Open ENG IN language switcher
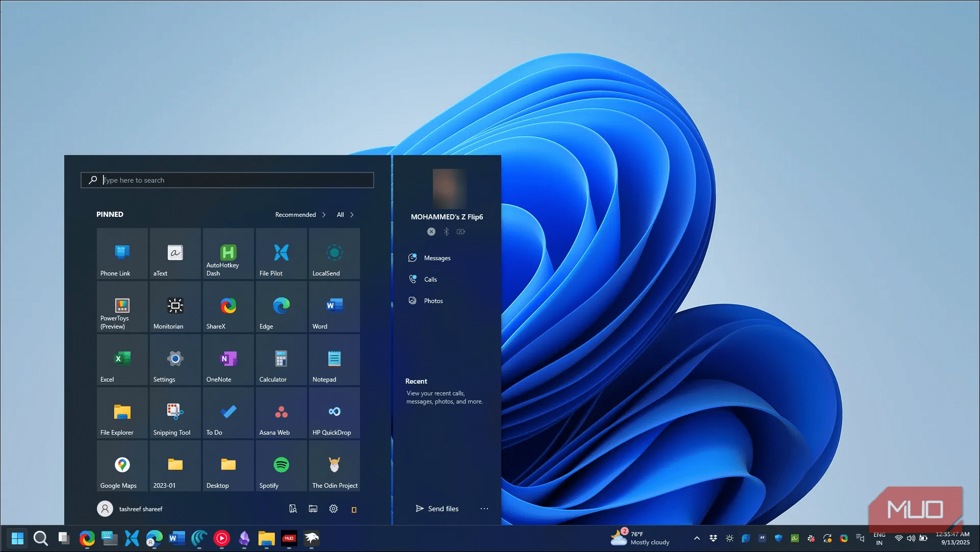 [x=880, y=539]
